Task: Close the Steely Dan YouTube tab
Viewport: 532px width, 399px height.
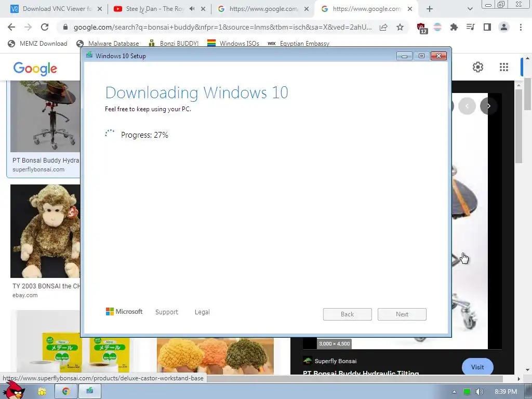Action: pos(203,9)
